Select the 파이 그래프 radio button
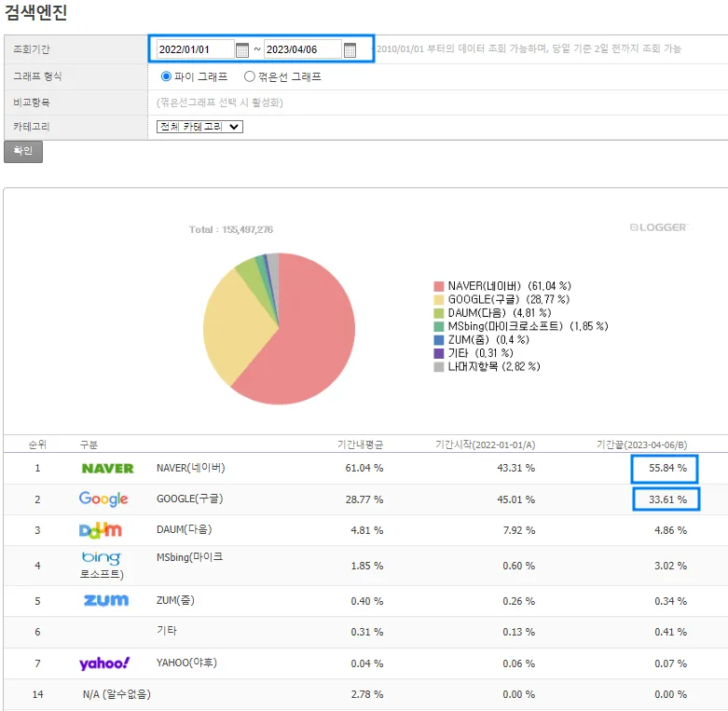Viewport: 728px width, 711px height. click(166, 76)
